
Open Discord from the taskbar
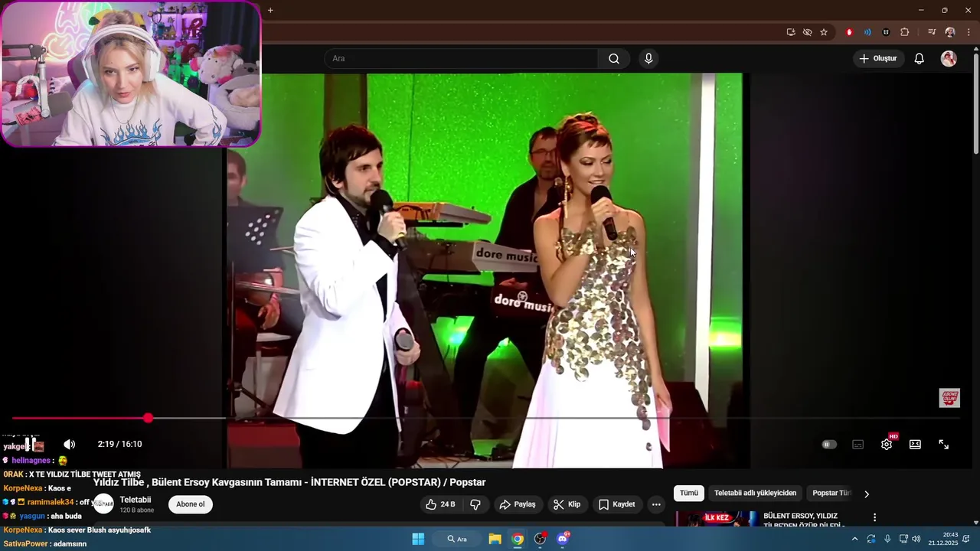[563, 540]
